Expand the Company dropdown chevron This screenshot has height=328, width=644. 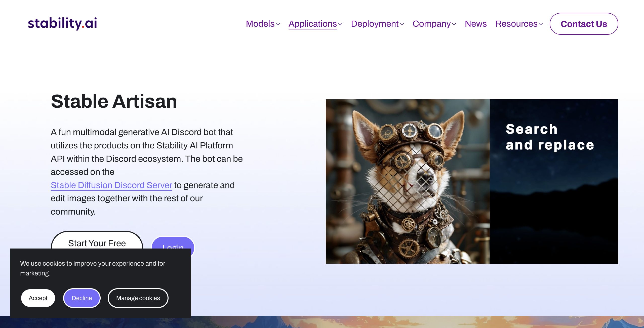pos(454,24)
